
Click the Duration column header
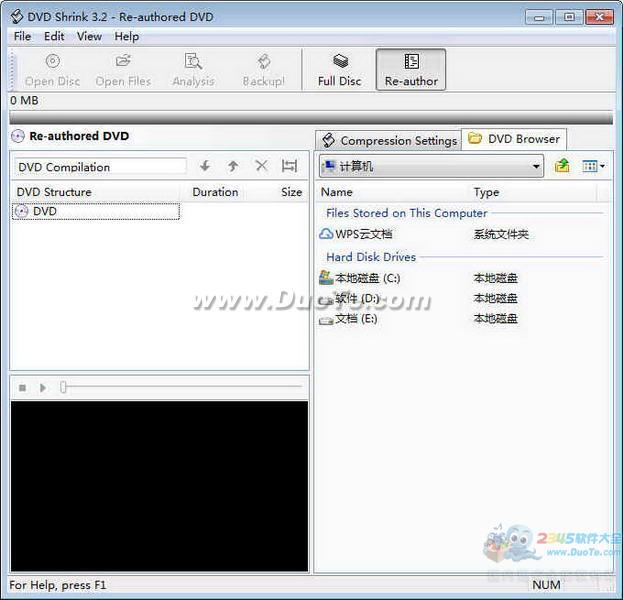[x=215, y=192]
